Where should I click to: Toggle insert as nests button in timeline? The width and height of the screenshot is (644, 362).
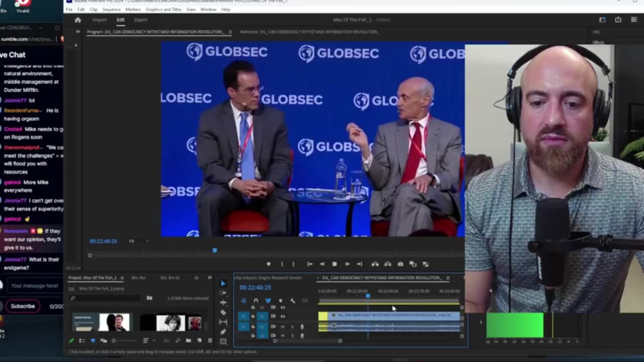(x=244, y=301)
